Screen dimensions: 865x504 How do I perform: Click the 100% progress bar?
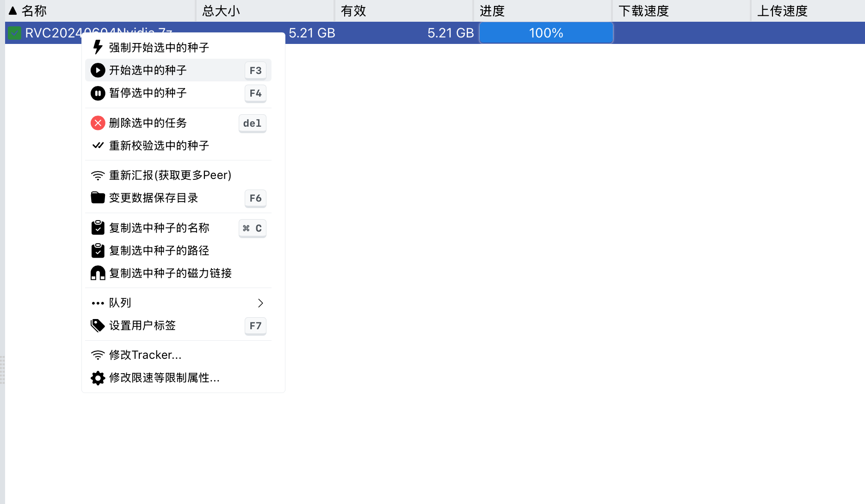pyautogui.click(x=546, y=33)
